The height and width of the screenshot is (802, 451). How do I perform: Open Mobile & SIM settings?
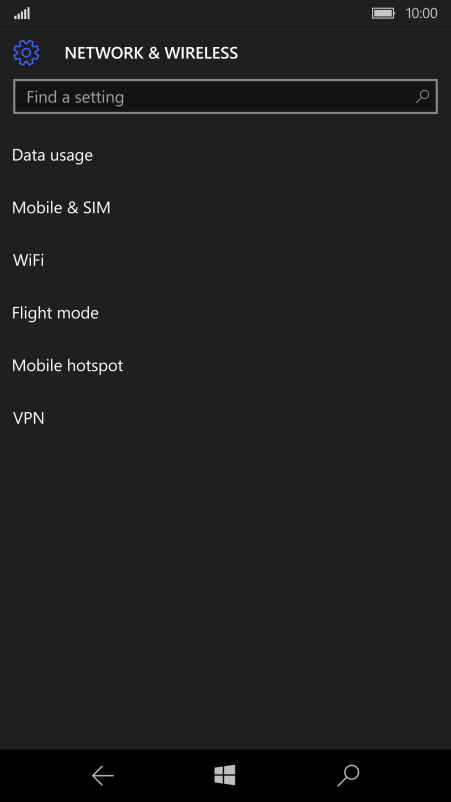point(226,208)
